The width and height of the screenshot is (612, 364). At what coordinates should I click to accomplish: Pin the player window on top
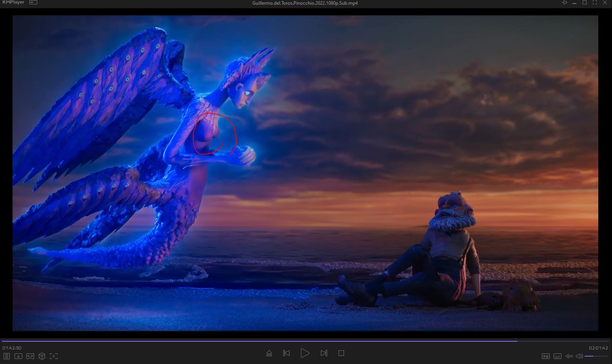pos(564,3)
